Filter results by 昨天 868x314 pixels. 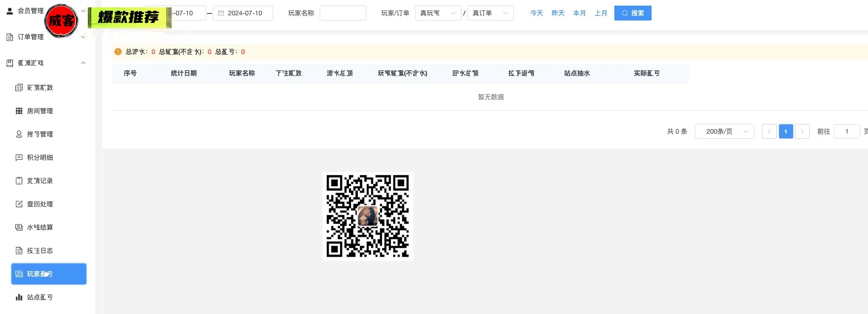(558, 13)
